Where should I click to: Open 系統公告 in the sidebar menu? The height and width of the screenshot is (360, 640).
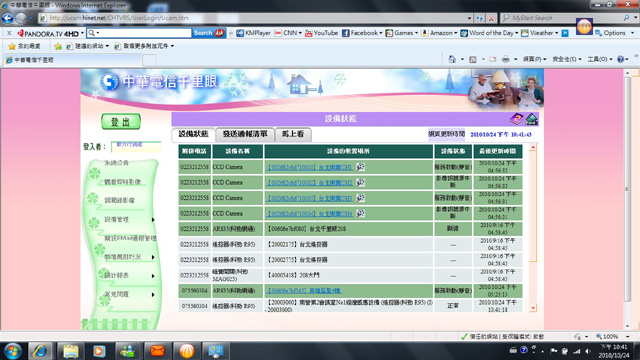(x=116, y=163)
